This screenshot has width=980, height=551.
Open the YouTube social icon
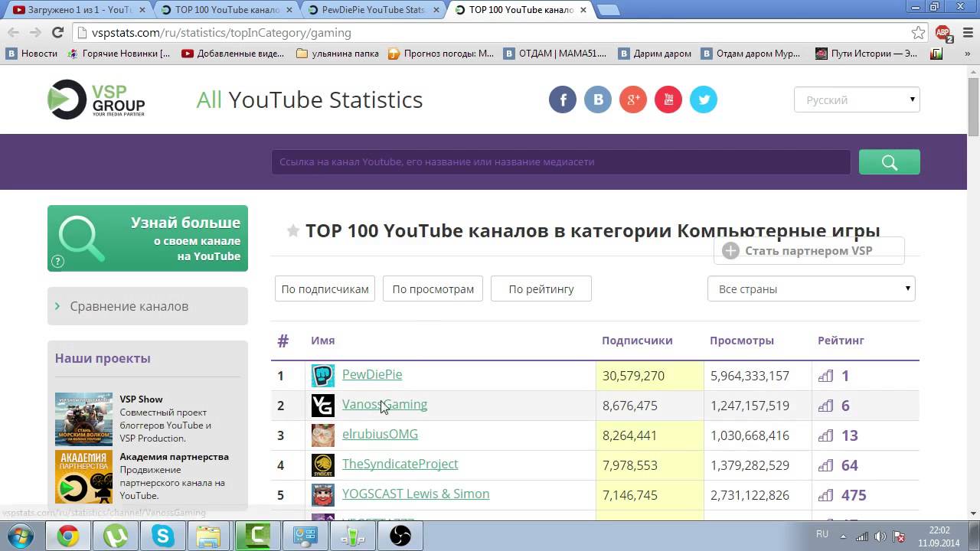668,99
